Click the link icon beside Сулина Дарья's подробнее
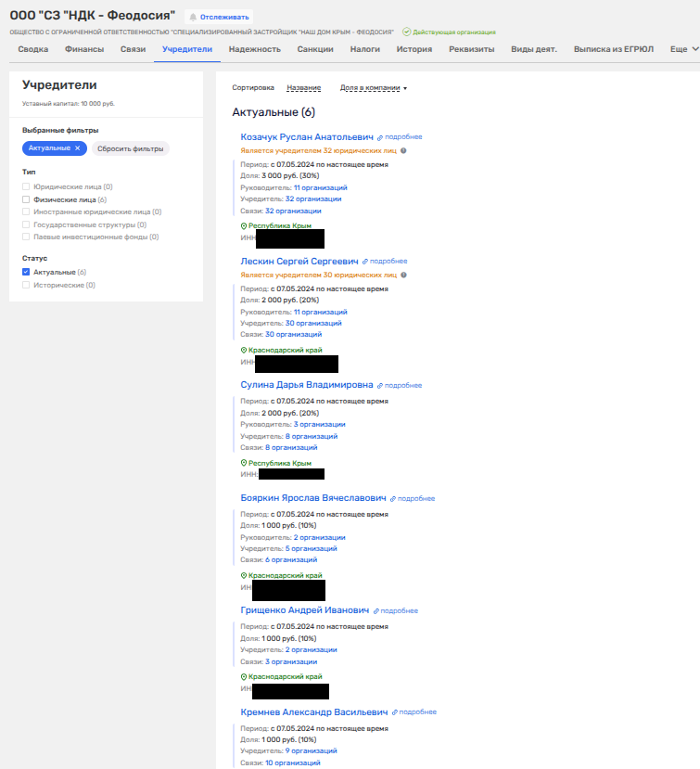The width and height of the screenshot is (700, 769). tap(380, 385)
